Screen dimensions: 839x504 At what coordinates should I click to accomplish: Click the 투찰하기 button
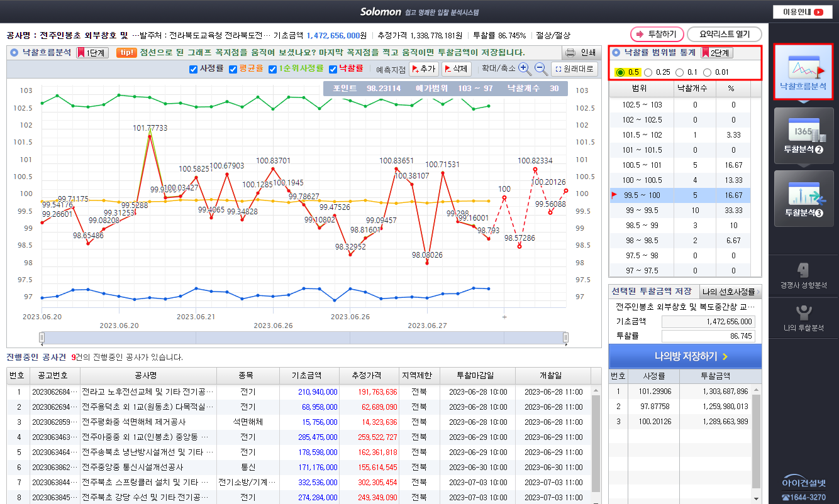coord(657,34)
